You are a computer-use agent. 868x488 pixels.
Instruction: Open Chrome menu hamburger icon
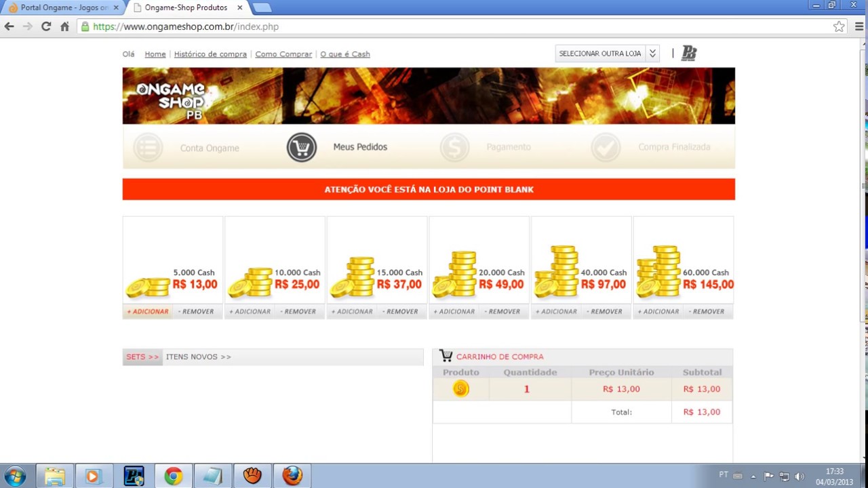click(859, 26)
